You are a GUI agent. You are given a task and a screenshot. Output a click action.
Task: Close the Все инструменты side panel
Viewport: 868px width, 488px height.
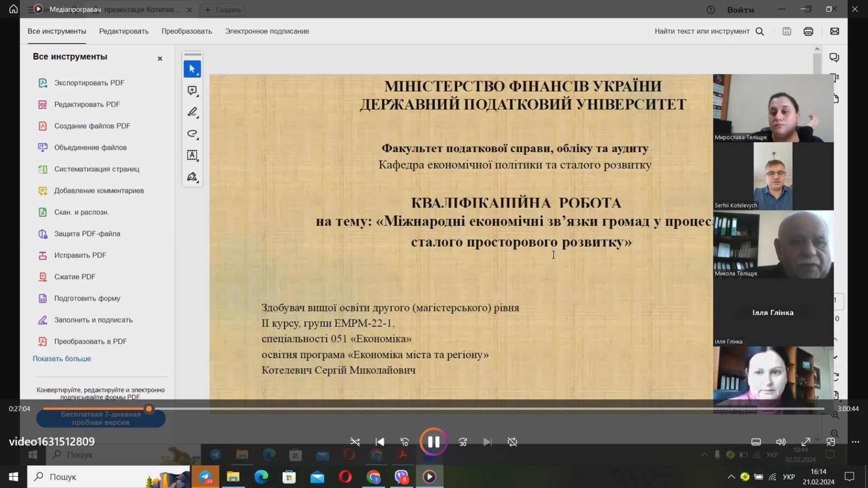[160, 59]
